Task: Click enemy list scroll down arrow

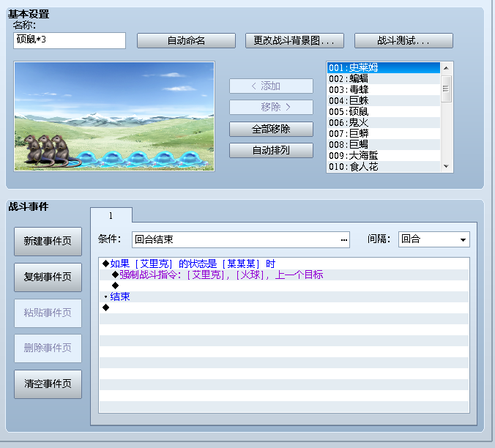Action: coord(446,166)
